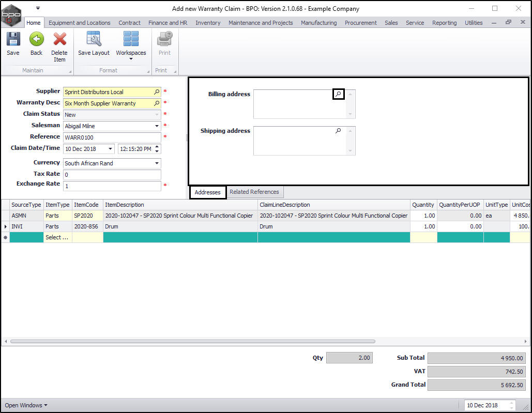532x413 pixels.
Task: Click 'Select ...' in new row
Action: [x=57, y=237]
